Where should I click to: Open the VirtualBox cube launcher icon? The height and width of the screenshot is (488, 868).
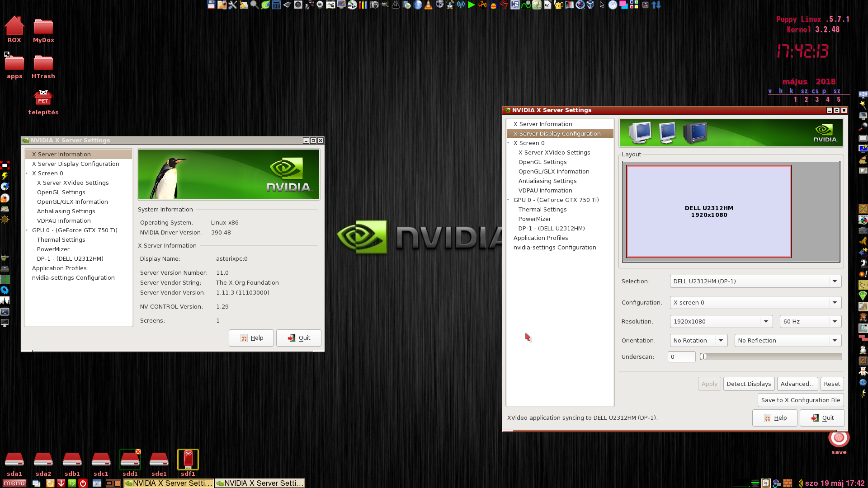pyautogui.click(x=590, y=5)
